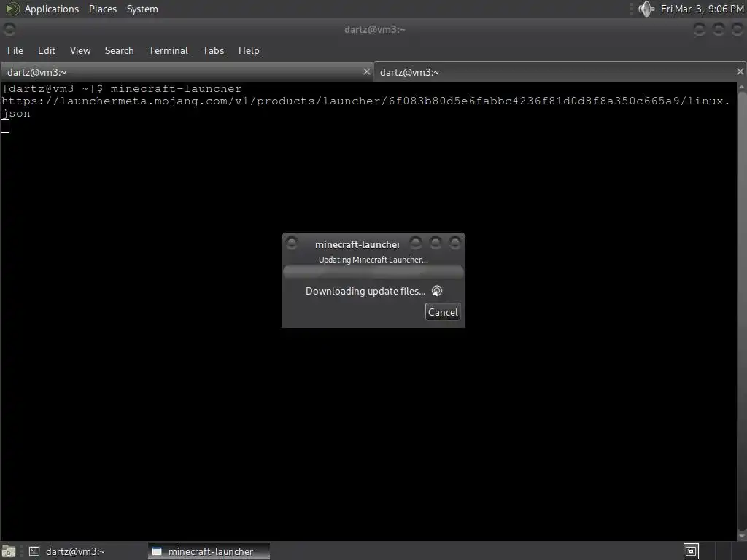Open terminal window menu button in title bar
This screenshot has height=560, width=747.
tap(9, 29)
